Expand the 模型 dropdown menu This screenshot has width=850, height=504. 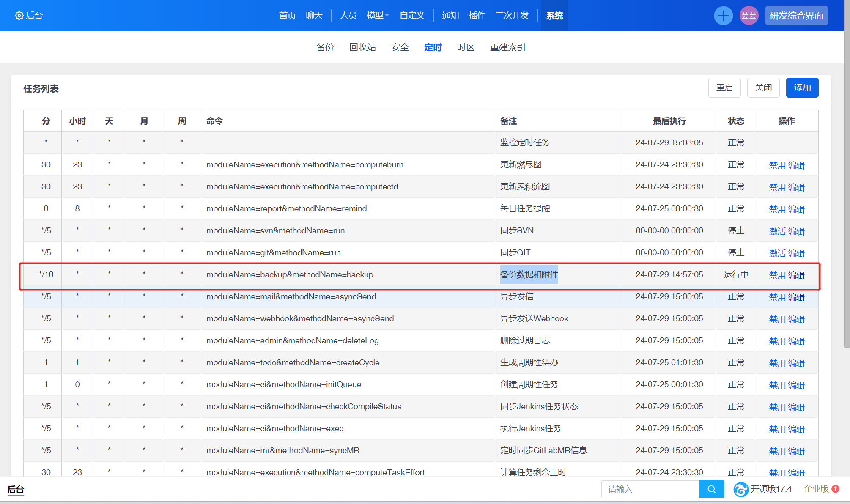[377, 16]
